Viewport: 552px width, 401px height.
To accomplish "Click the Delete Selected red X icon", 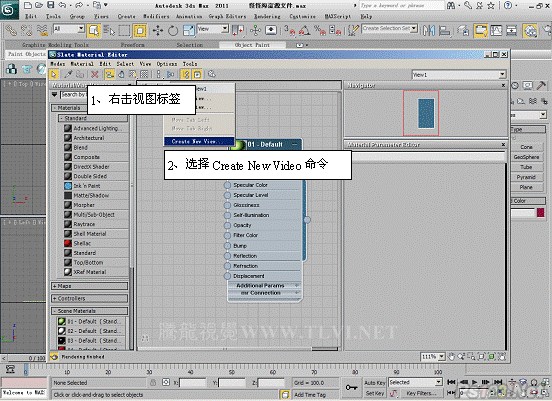I will (94, 74).
